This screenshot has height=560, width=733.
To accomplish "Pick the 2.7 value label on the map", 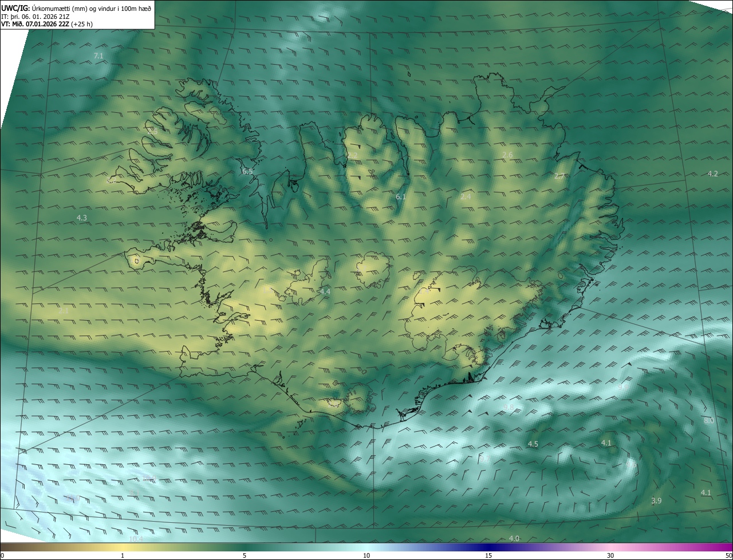I will pos(559,176).
